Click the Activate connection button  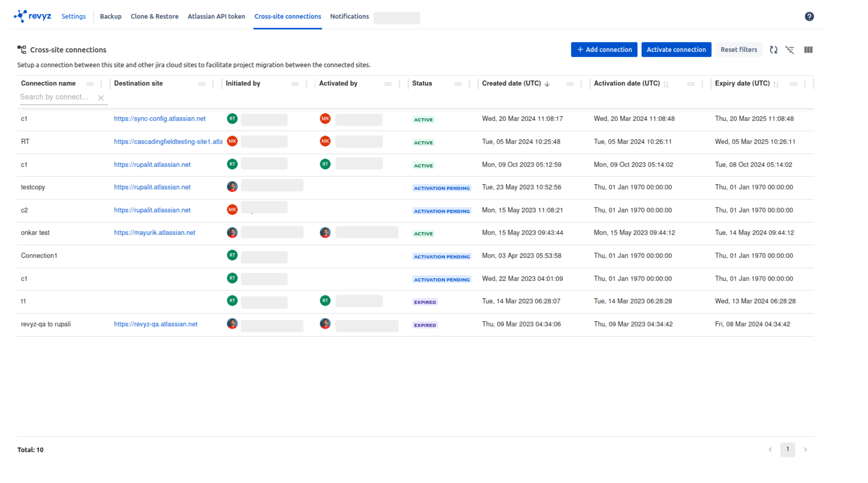[676, 50]
